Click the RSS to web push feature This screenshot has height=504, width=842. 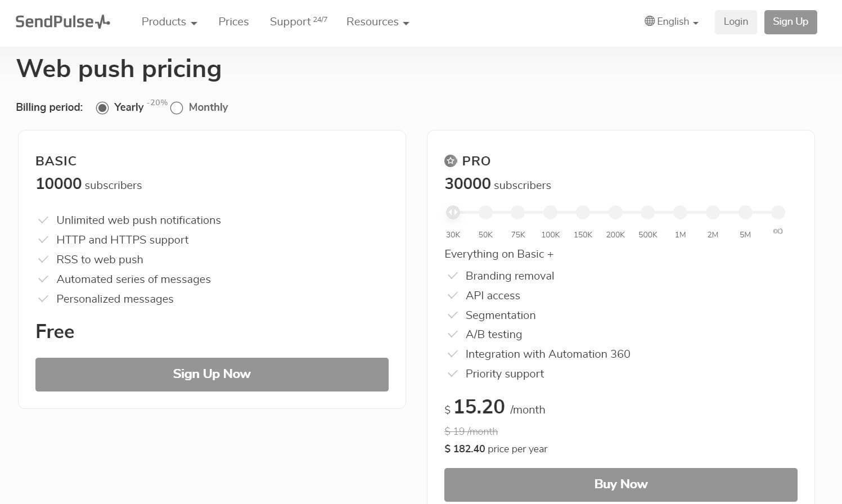pos(100,259)
